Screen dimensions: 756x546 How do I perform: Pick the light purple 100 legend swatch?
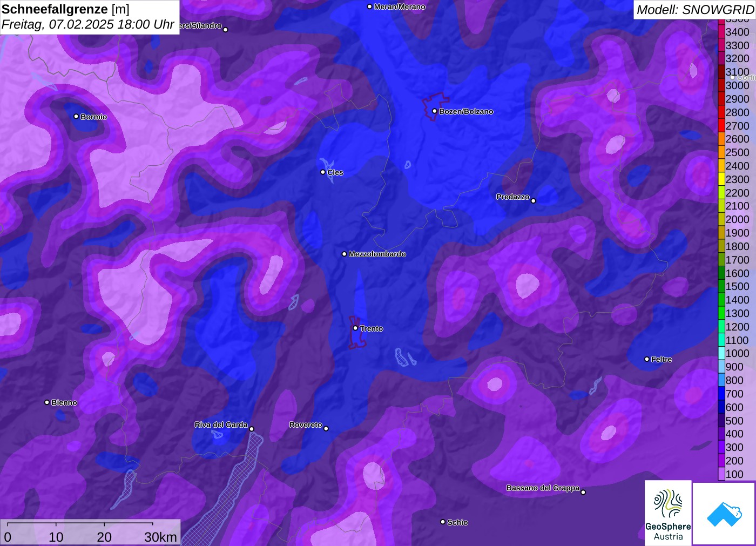point(721,474)
